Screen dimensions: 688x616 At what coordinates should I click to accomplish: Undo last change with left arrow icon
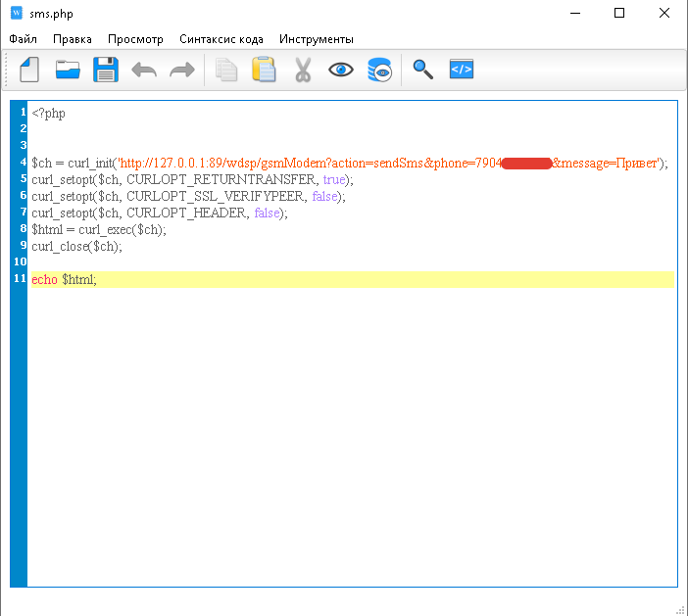tap(144, 70)
